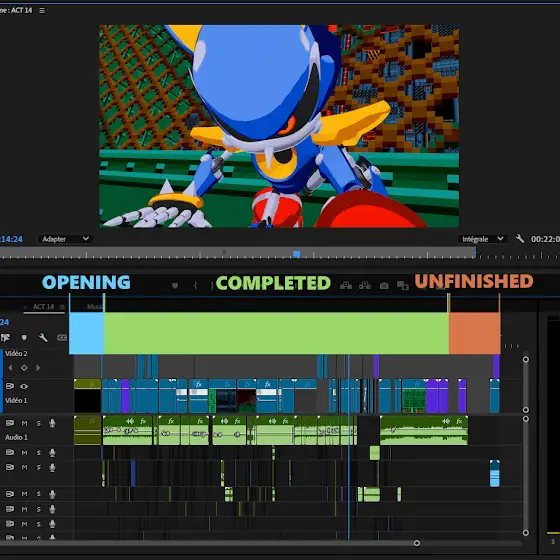
Task: Enable voice-over record on Audio 1
Action: click(52, 423)
